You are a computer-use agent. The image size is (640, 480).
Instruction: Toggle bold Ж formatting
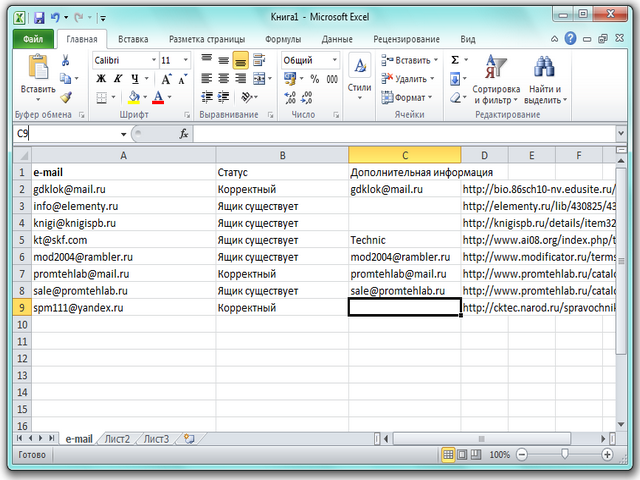pyautogui.click(x=101, y=78)
